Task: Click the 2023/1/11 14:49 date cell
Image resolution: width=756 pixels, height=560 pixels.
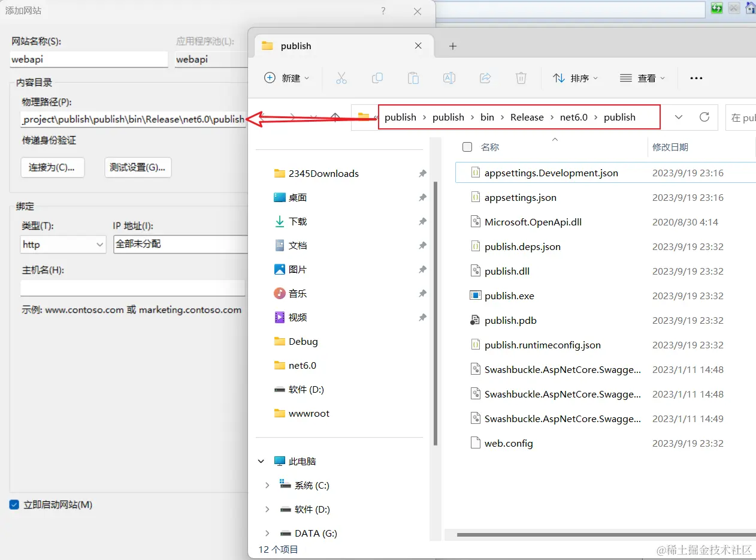Action: click(688, 419)
